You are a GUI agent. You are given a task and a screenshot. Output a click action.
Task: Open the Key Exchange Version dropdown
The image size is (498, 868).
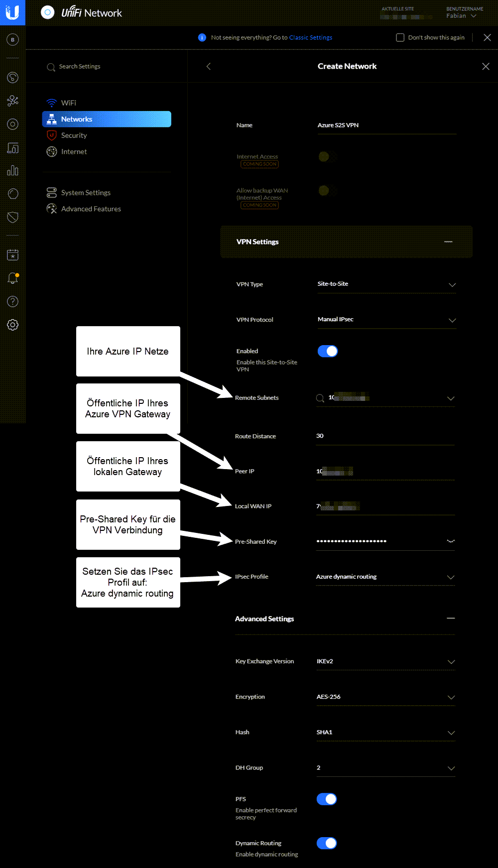coord(386,662)
